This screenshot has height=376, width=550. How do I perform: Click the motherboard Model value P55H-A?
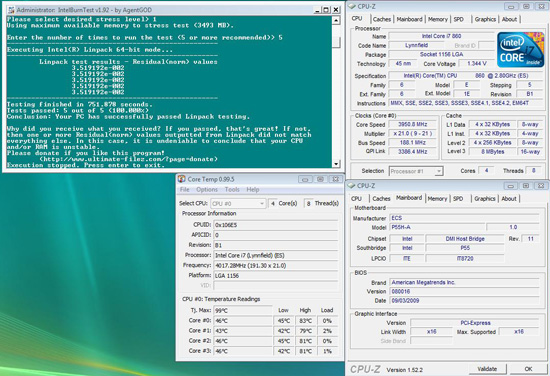tap(437, 227)
